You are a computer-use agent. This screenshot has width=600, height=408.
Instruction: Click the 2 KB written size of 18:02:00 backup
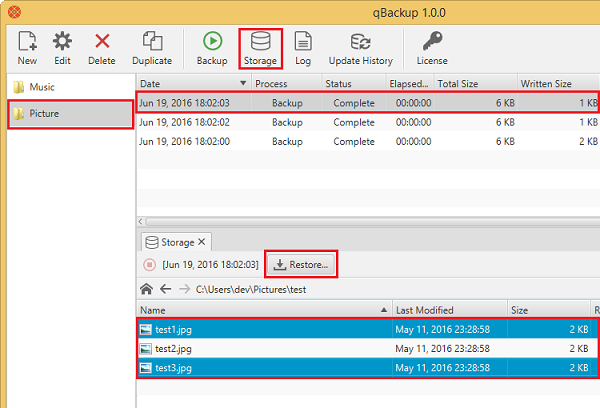[588, 141]
